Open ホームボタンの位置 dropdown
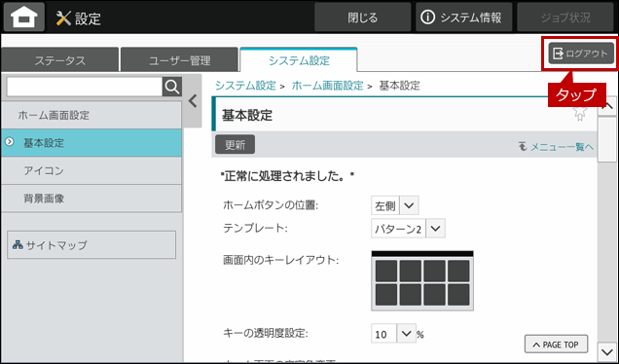The height and width of the screenshot is (364, 619). pos(395,205)
